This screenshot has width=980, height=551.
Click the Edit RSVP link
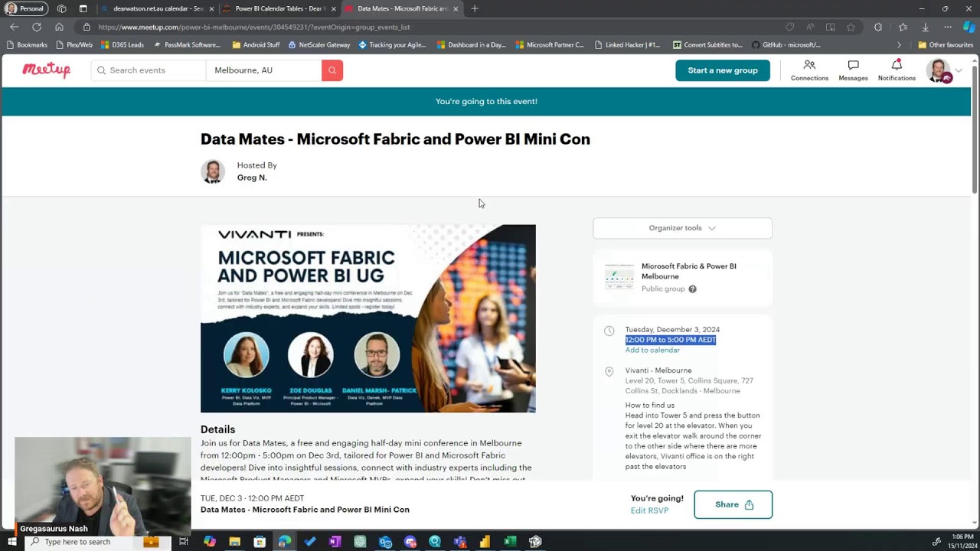tap(649, 510)
